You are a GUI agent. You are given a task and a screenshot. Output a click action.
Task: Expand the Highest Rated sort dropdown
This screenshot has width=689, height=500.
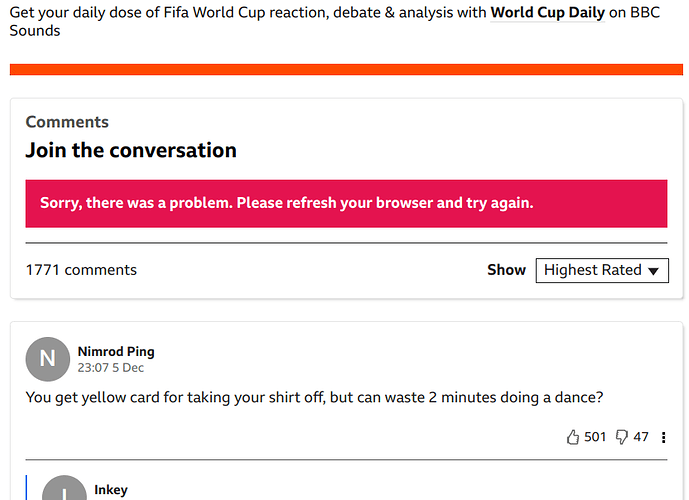tap(602, 270)
